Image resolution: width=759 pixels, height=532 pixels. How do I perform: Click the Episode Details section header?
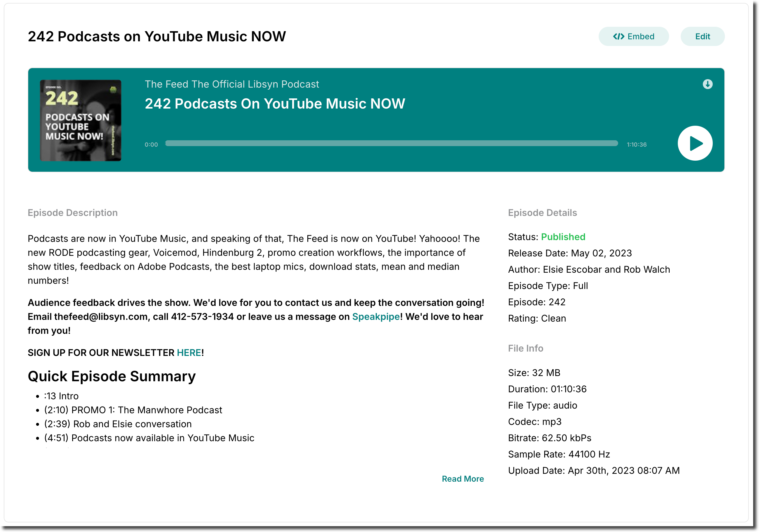(x=542, y=213)
